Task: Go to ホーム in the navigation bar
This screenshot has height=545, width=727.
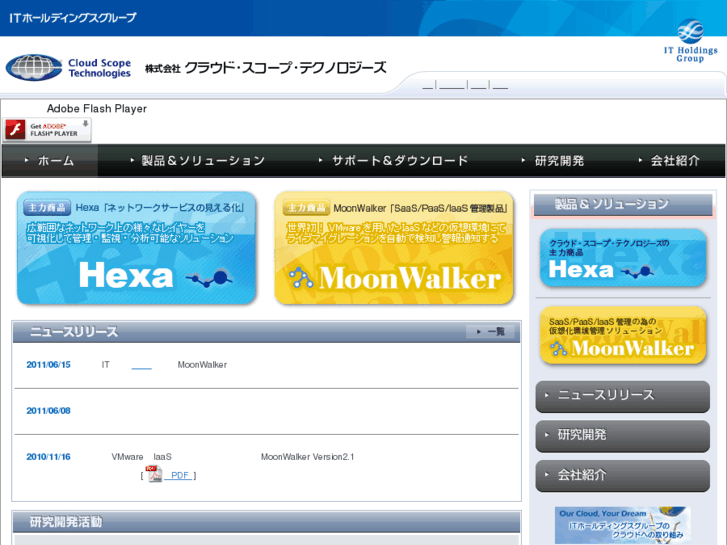Action: click(x=50, y=160)
